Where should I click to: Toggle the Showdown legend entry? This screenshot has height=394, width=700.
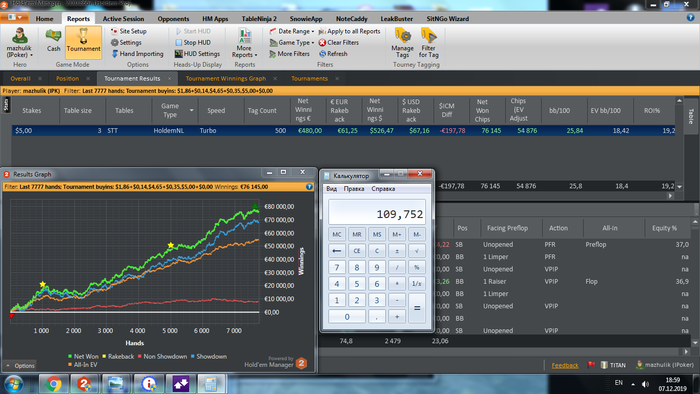pyautogui.click(x=208, y=357)
